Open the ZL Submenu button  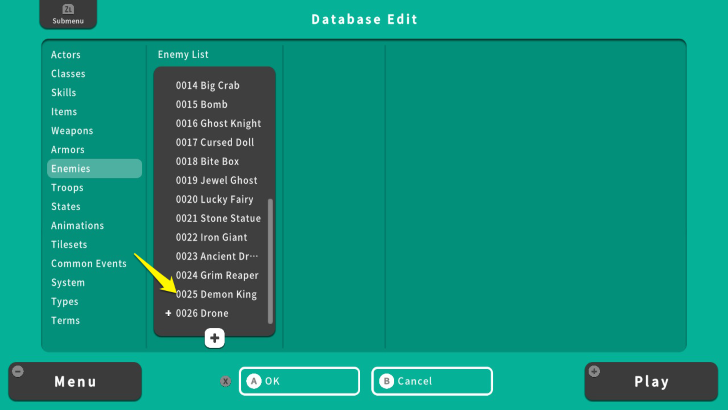[x=68, y=14]
